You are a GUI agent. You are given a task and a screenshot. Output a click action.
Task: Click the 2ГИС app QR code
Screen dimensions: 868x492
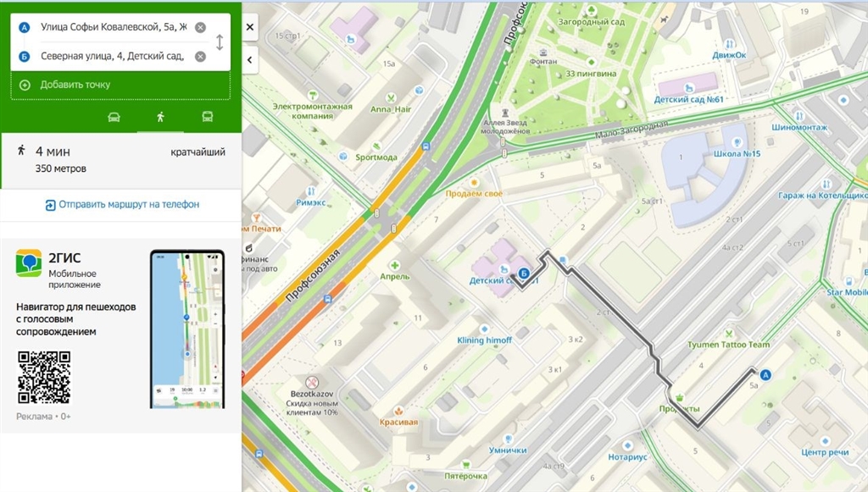[x=44, y=378]
